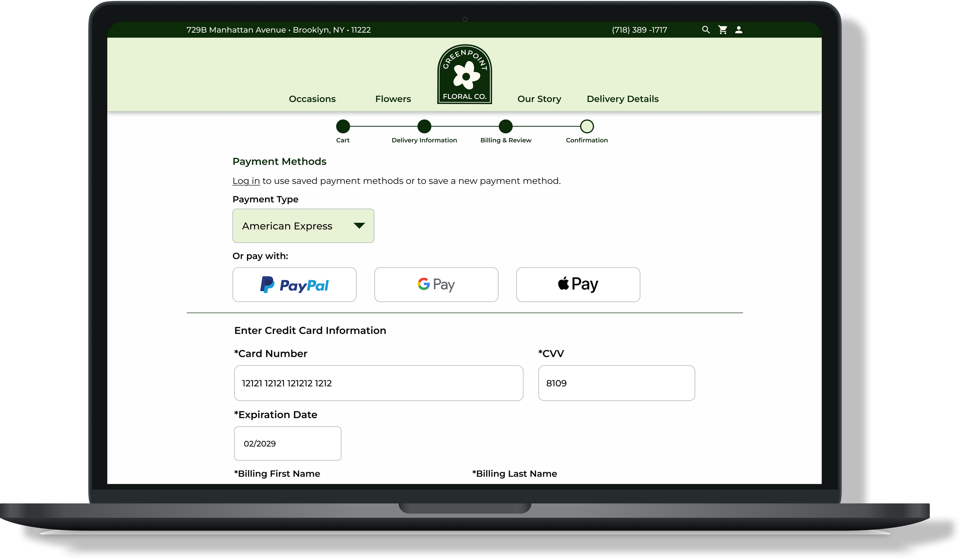Image resolution: width=962 pixels, height=560 pixels.
Task: Click the search magnifier icon
Action: [705, 30]
